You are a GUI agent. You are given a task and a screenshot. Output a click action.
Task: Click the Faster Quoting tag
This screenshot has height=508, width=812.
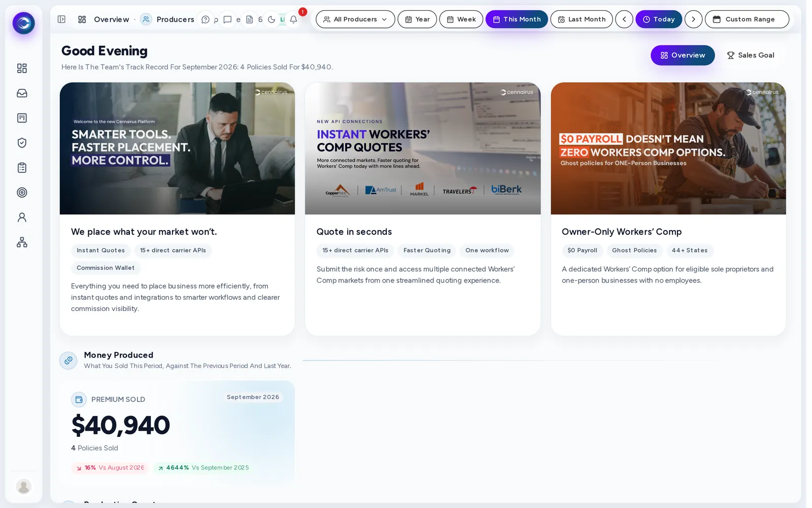pos(427,250)
